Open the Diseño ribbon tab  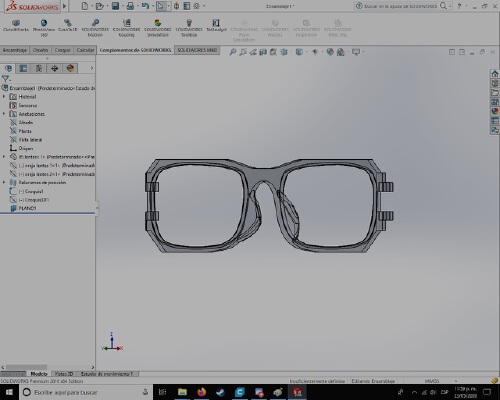(x=40, y=50)
